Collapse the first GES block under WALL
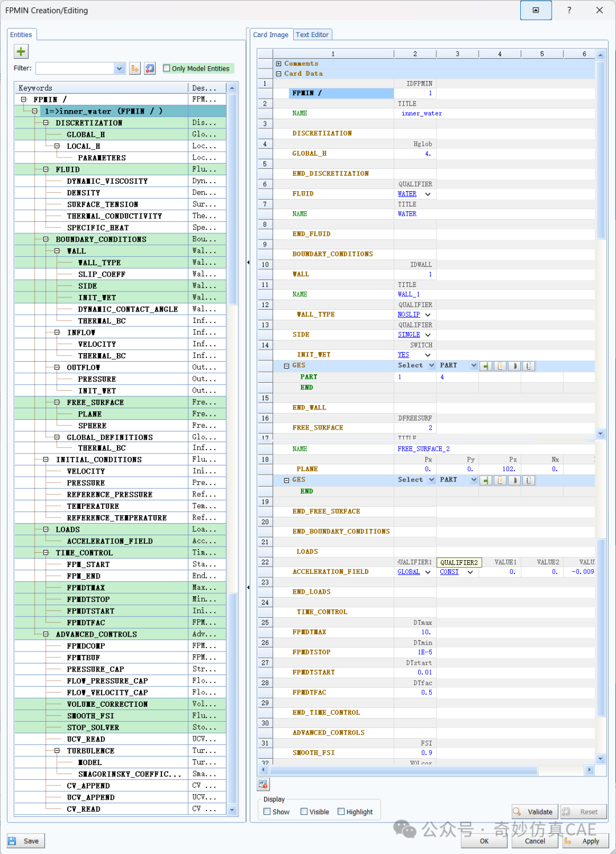Viewport: 616px width, 854px height. pos(287,366)
